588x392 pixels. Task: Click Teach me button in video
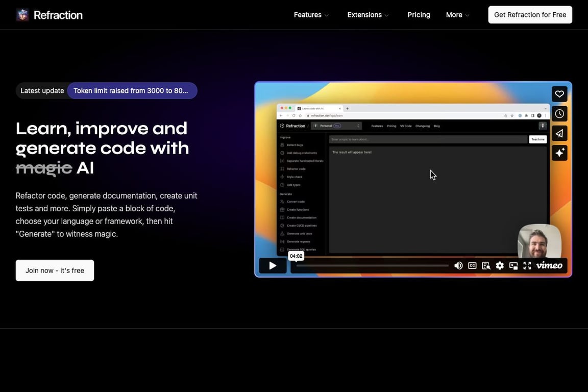[x=538, y=139]
